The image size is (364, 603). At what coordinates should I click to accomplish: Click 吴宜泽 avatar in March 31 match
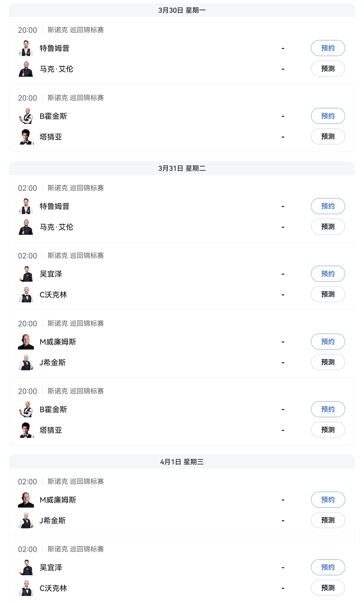point(26,274)
